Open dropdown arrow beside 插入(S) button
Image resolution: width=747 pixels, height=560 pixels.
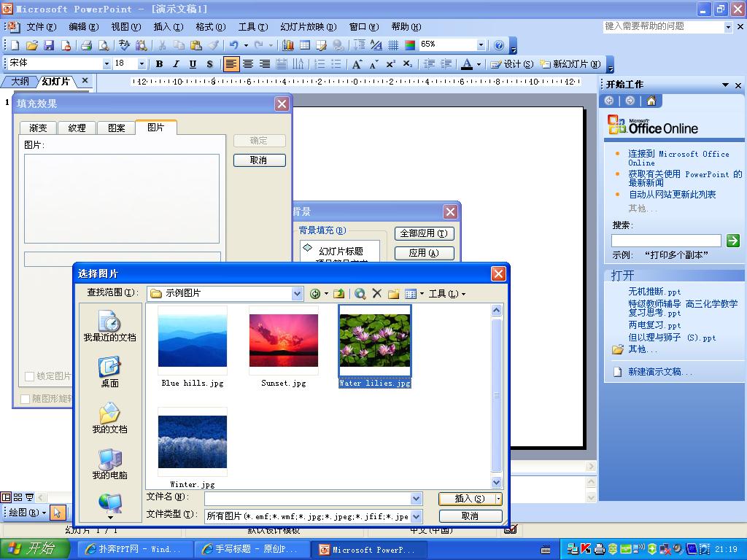498,499
